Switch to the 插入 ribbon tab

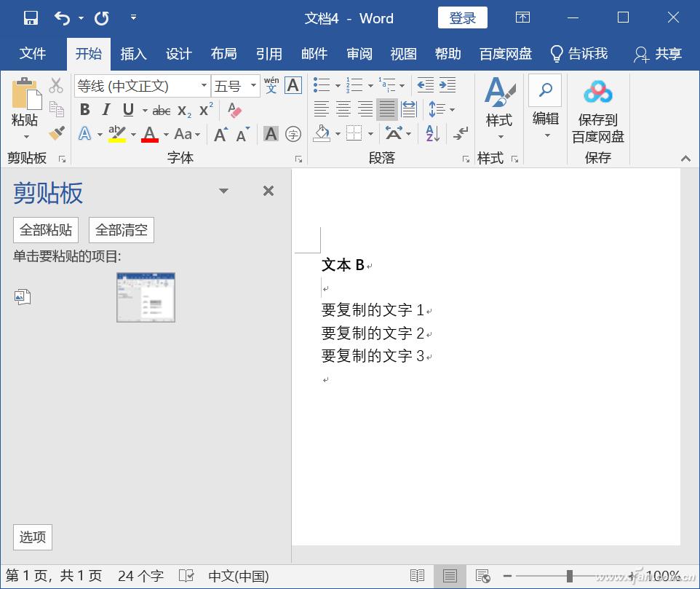(133, 53)
